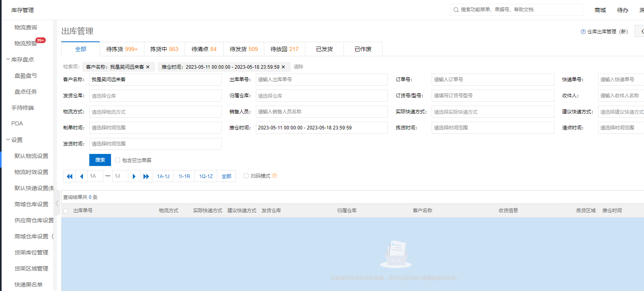Switch to the 已作废 tab
This screenshot has height=291, width=644.
[363, 49]
